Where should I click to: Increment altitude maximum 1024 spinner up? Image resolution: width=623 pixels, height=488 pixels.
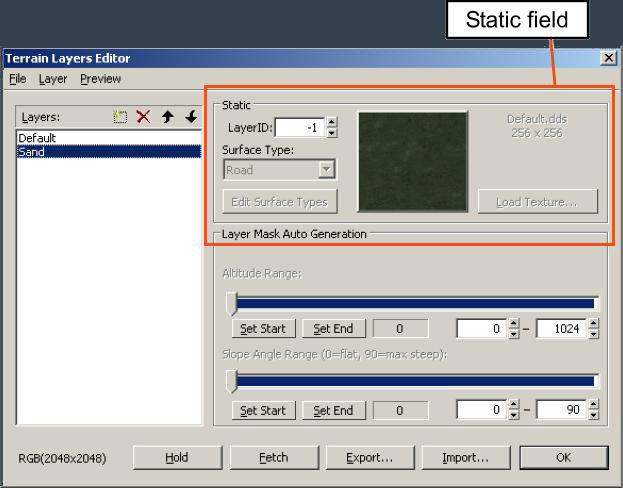tap(594, 323)
